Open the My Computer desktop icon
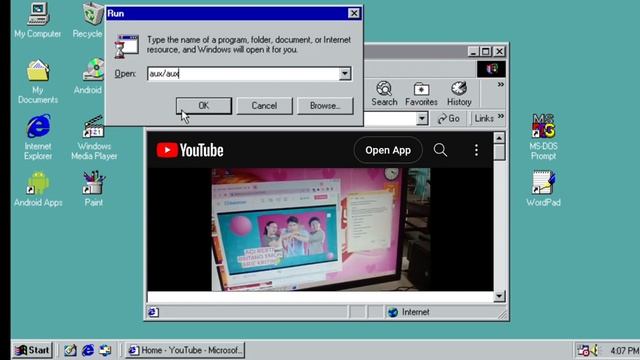 [38, 20]
